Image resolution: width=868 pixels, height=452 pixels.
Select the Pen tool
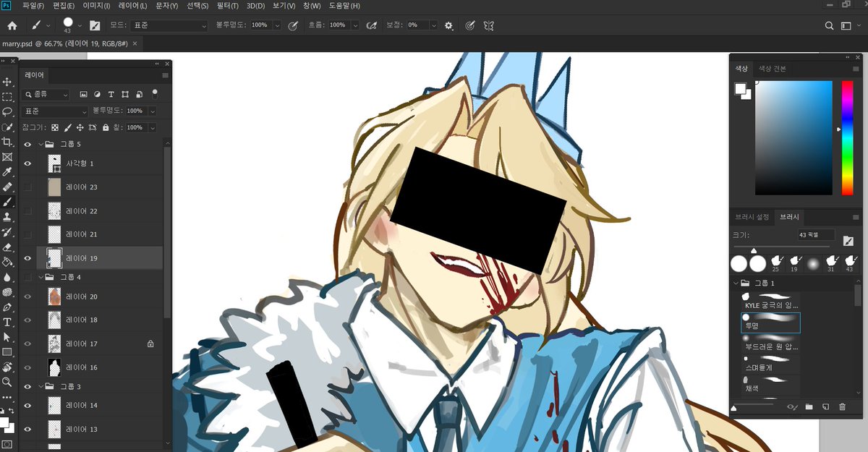tap(7, 307)
